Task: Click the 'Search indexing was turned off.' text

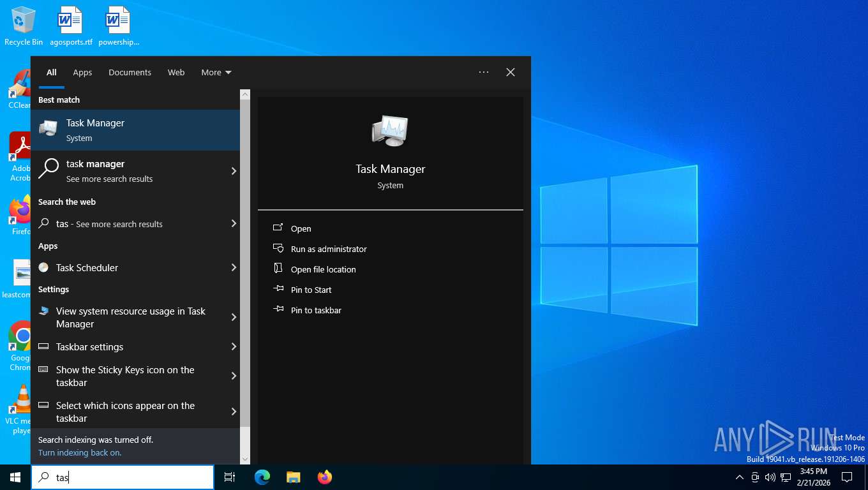Action: 96,440
